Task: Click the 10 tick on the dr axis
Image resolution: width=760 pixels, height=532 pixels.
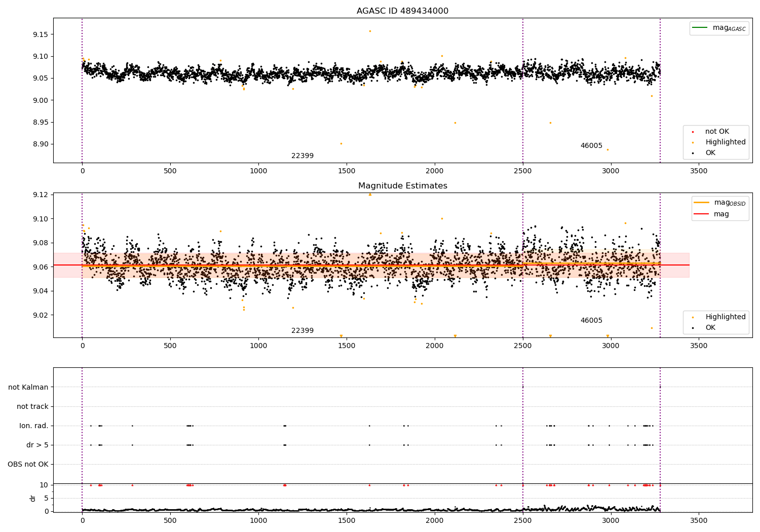Action: tap(45, 485)
